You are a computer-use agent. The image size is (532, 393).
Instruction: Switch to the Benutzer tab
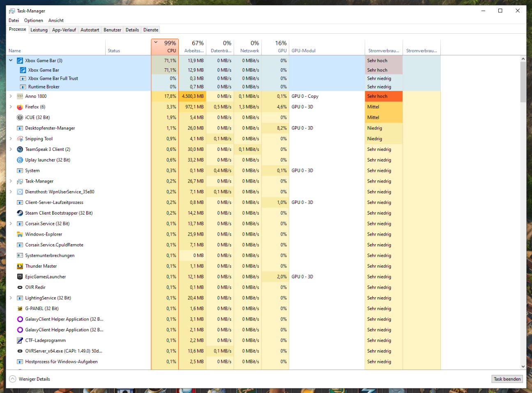pyautogui.click(x=113, y=30)
